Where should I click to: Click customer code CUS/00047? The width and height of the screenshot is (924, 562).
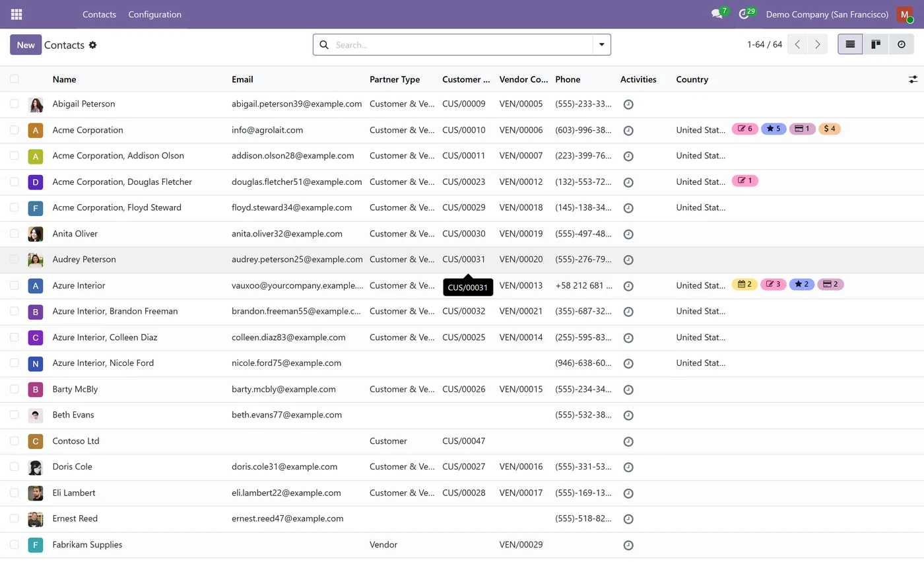click(x=463, y=441)
